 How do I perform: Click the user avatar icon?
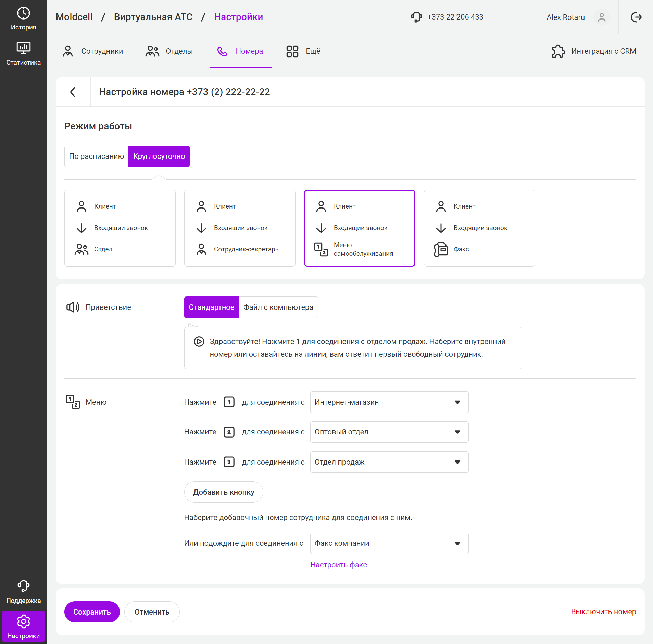[x=601, y=17]
